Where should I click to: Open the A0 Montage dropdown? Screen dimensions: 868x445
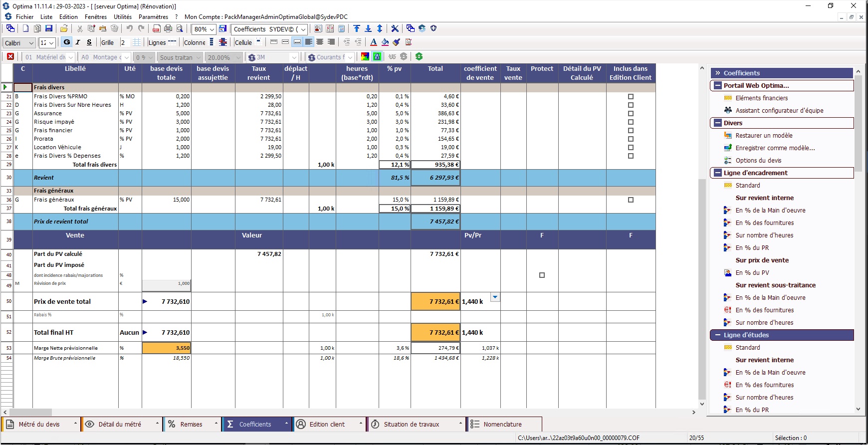tap(126, 57)
